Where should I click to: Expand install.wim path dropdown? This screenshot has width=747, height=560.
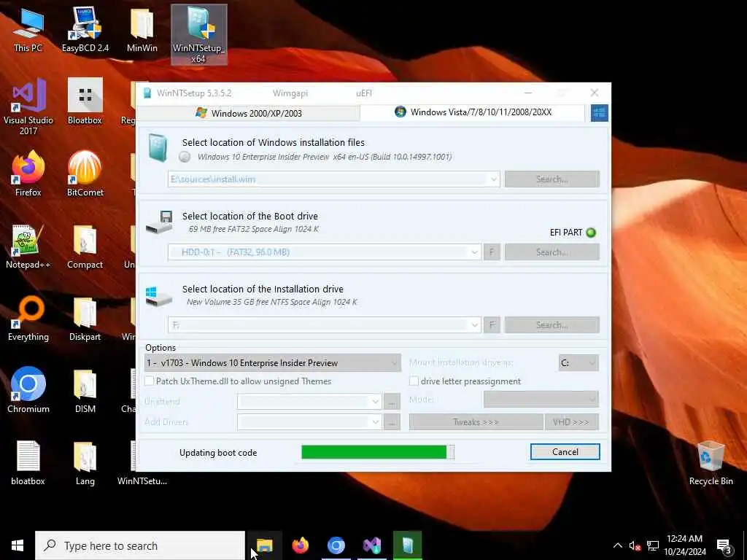[494, 179]
